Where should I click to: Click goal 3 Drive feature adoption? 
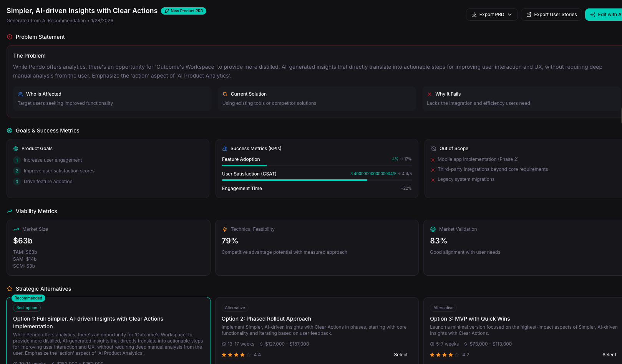48,182
